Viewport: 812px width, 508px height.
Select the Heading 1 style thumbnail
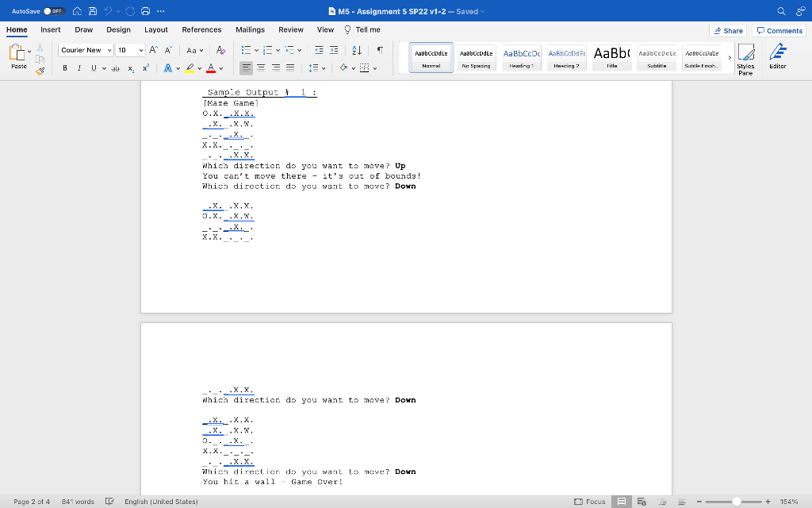(x=521, y=57)
